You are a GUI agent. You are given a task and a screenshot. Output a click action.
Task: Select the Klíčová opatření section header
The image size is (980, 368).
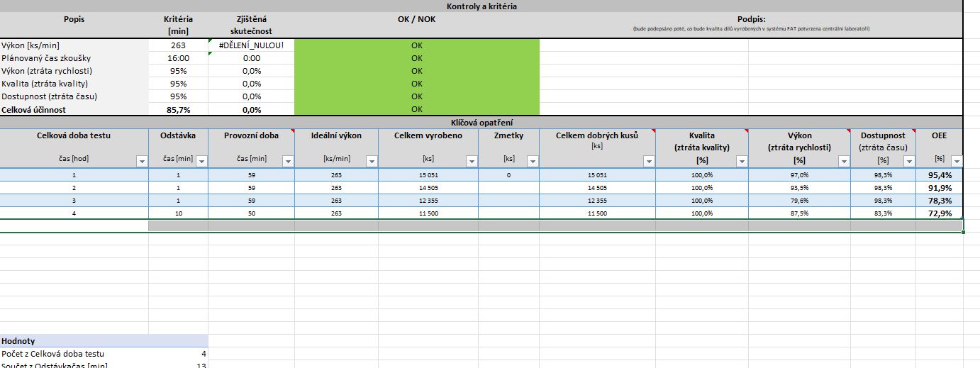point(481,122)
